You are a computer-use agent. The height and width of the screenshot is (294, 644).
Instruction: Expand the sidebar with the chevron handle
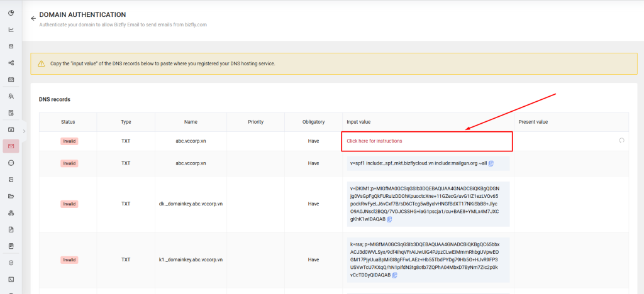pos(24,131)
